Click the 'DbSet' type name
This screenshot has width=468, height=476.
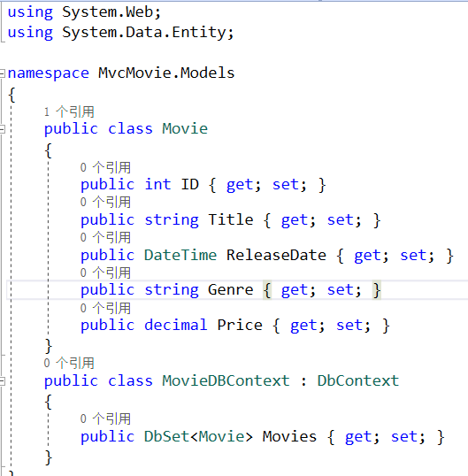[x=167, y=436]
